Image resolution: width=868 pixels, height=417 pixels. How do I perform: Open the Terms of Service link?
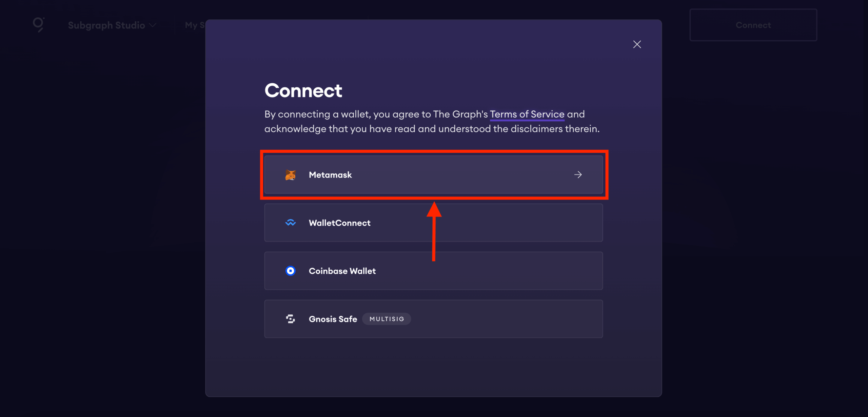coord(527,114)
